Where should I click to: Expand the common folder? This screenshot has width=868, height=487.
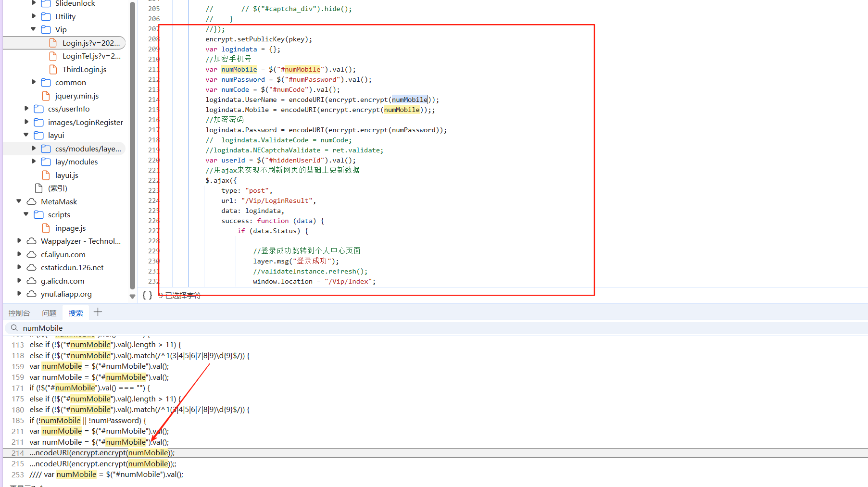[x=33, y=82]
